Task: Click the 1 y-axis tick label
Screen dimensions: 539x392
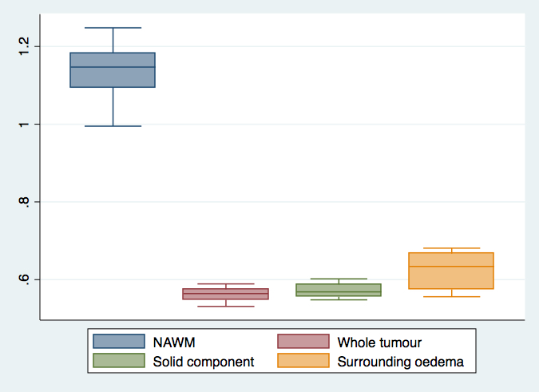Action: (x=24, y=125)
